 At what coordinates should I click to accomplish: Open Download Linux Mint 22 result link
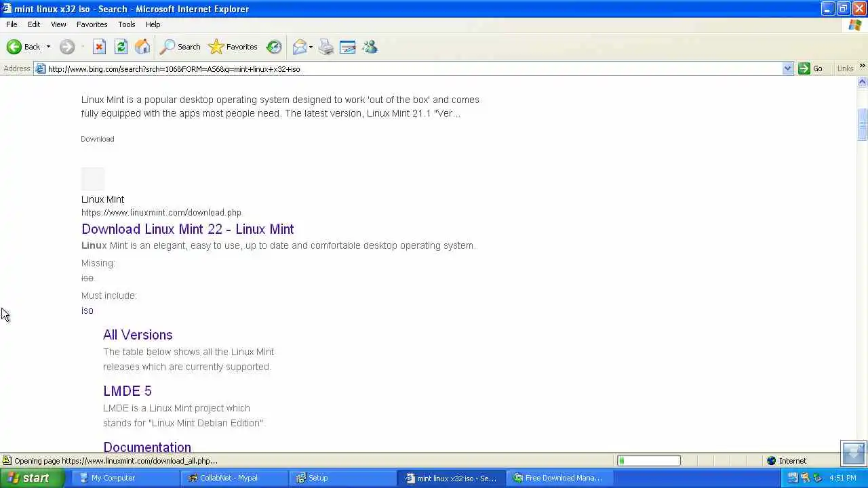pyautogui.click(x=188, y=229)
